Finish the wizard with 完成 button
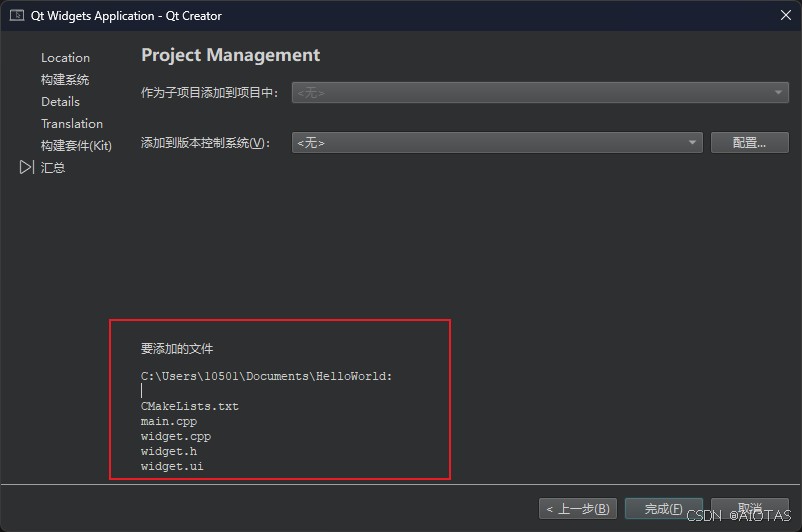 tap(664, 509)
